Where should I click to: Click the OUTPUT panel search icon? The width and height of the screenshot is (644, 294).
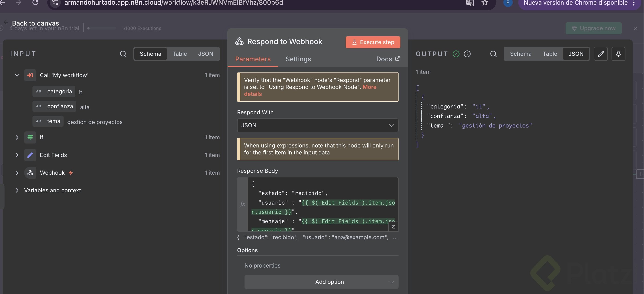coord(493,54)
